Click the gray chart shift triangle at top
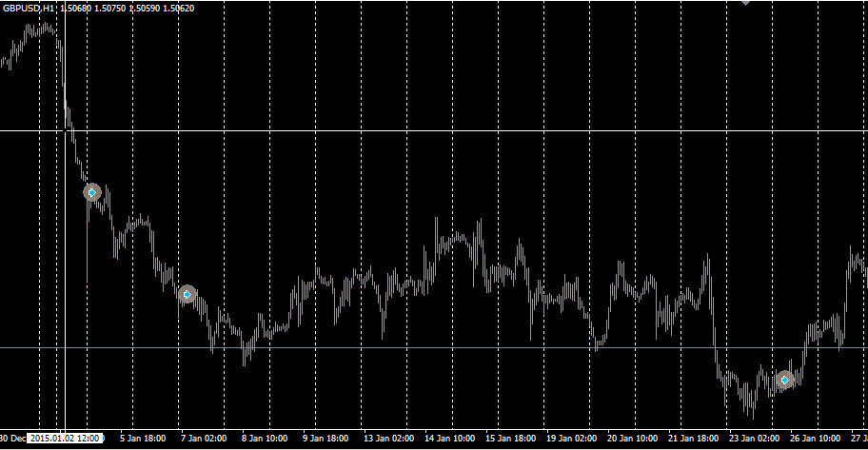868x450 pixels. pyautogui.click(x=745, y=2)
